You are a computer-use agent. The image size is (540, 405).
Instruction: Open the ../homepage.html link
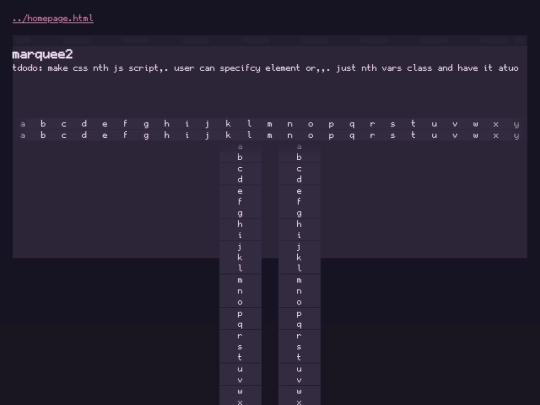pos(53,18)
